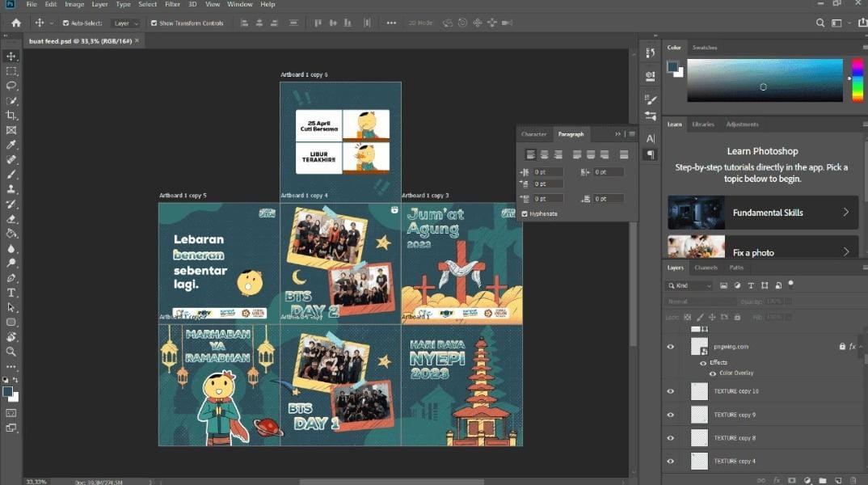Select left align text in Paragraph panel

point(530,154)
